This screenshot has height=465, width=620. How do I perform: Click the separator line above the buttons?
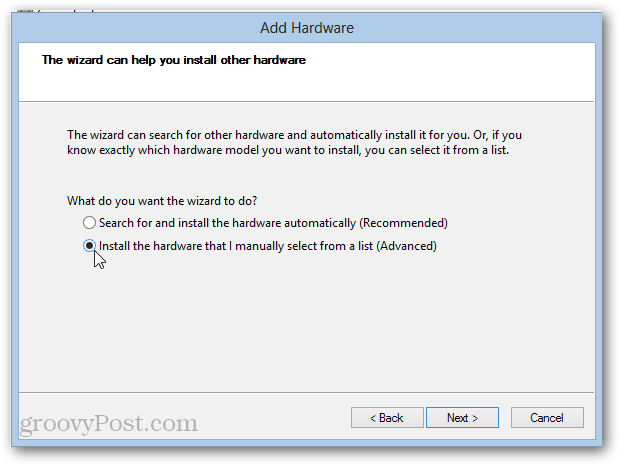(x=306, y=392)
